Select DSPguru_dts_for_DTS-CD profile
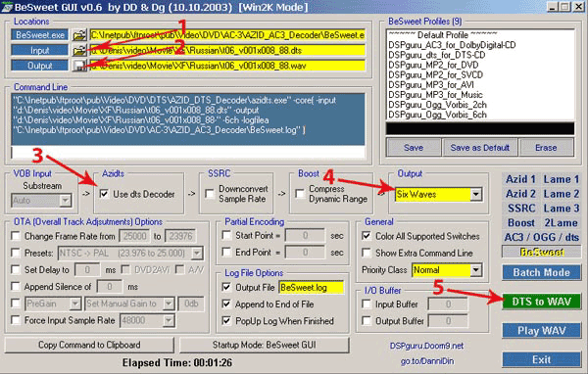 tap(436, 55)
